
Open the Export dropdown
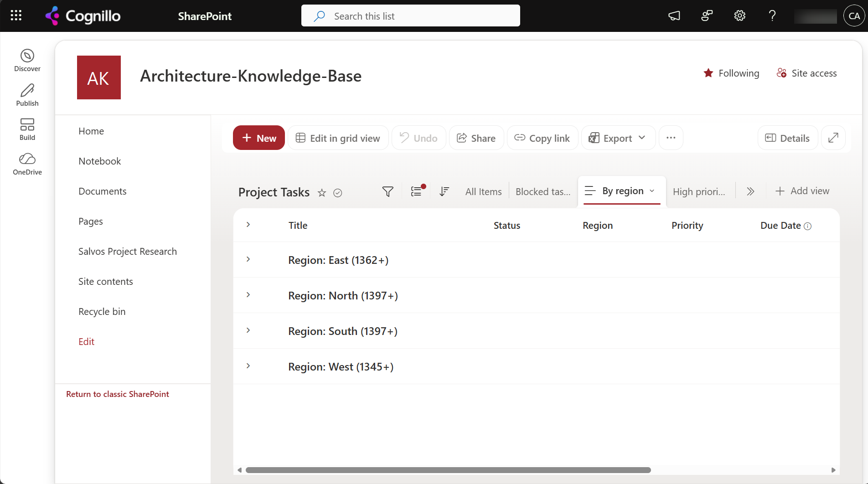[618, 138]
